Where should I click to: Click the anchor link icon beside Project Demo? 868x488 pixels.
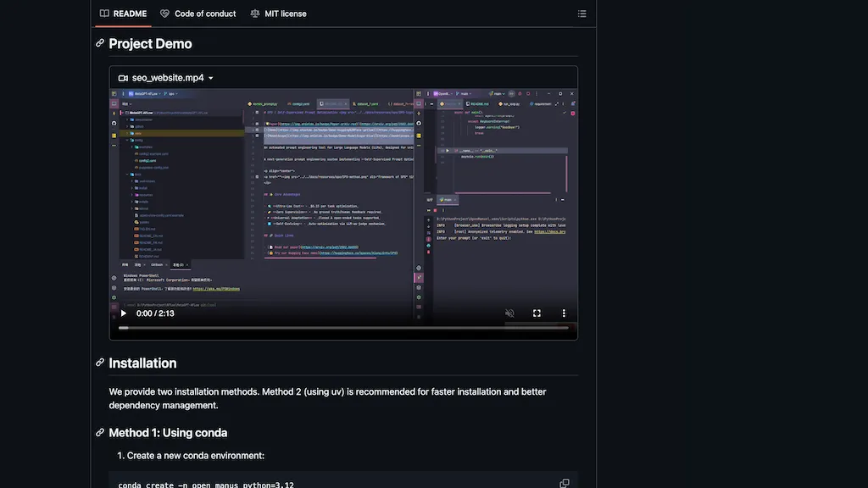point(100,43)
